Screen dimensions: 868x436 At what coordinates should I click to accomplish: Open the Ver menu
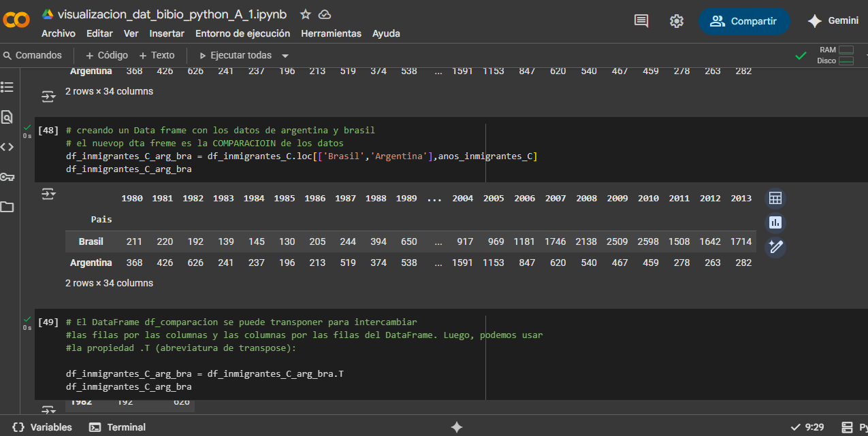(131, 33)
